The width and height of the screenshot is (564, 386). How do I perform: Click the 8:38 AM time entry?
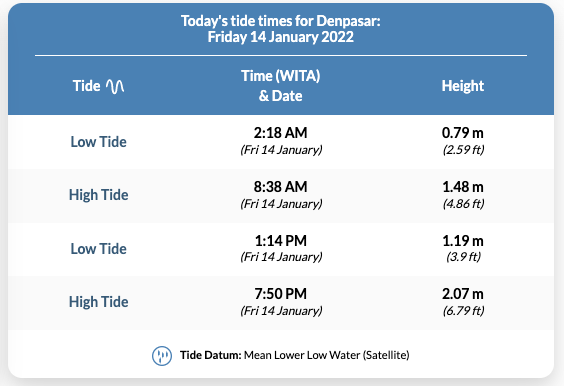281,187
